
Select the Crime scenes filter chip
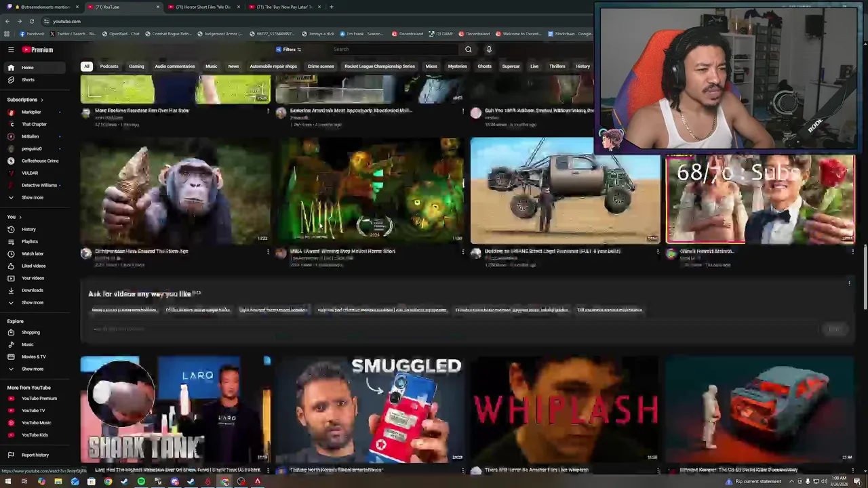[x=321, y=66]
